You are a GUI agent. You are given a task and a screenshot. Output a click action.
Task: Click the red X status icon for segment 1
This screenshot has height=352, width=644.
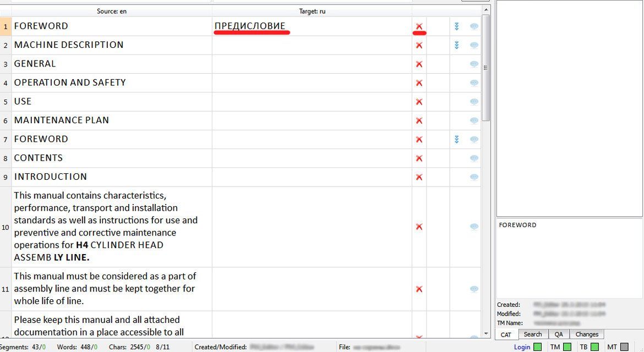[419, 26]
